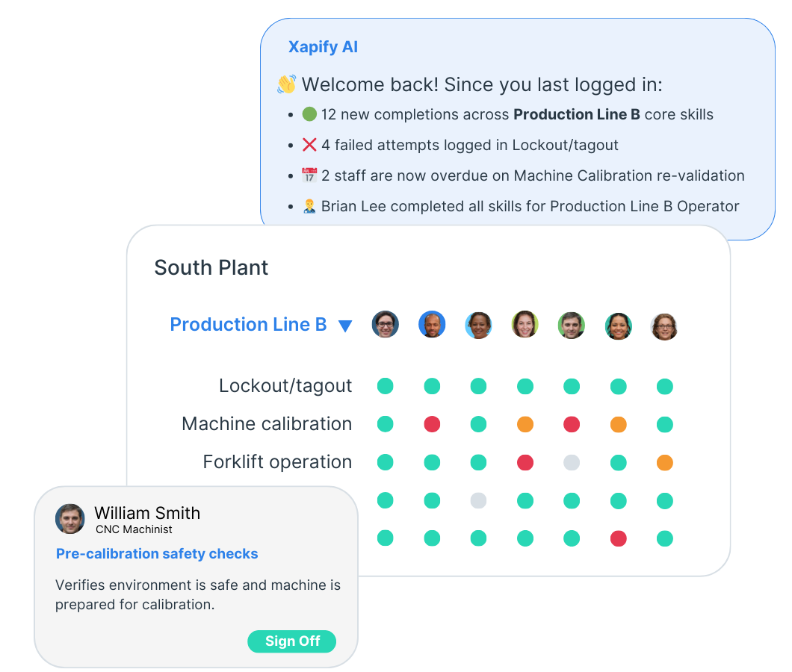This screenshot has width=792, height=672.
Task: Toggle the gray Forklift operation status dot
Action: pos(572,462)
